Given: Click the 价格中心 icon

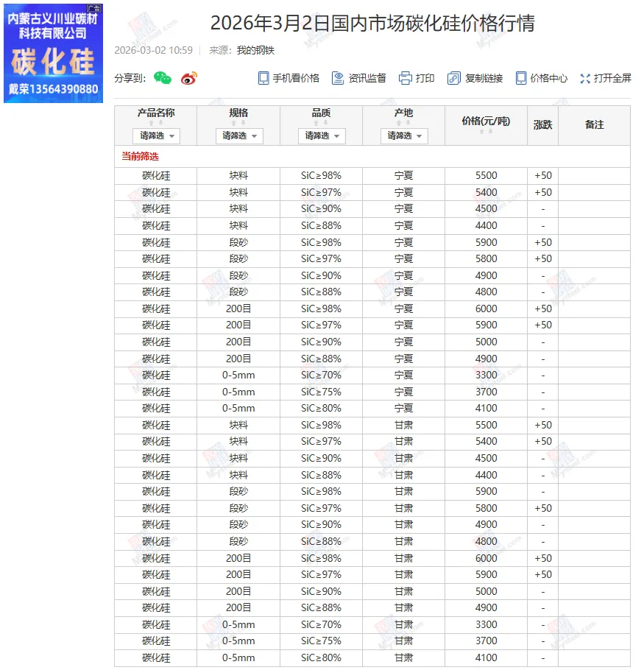Looking at the screenshot, I should (x=521, y=78).
